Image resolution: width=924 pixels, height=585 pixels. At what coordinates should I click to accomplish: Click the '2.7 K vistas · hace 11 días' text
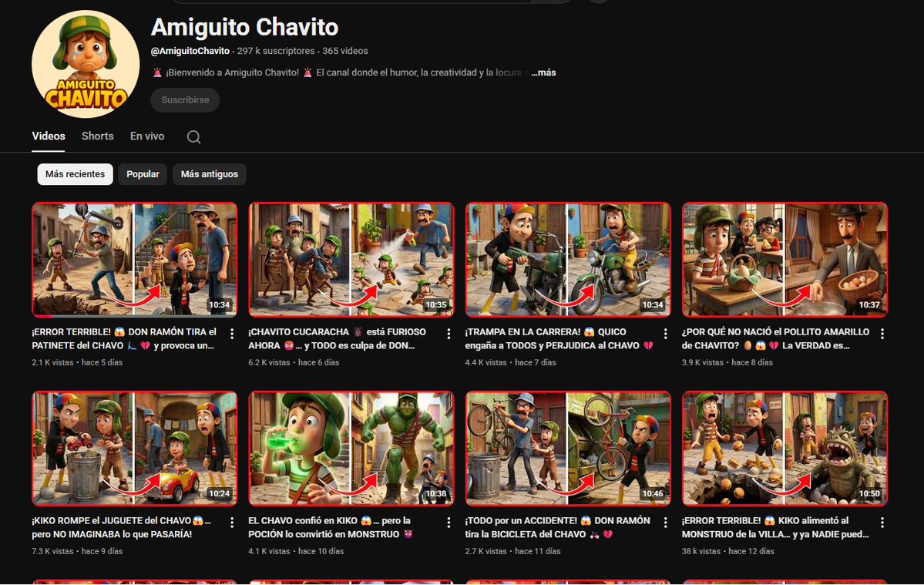pyautogui.click(x=512, y=551)
